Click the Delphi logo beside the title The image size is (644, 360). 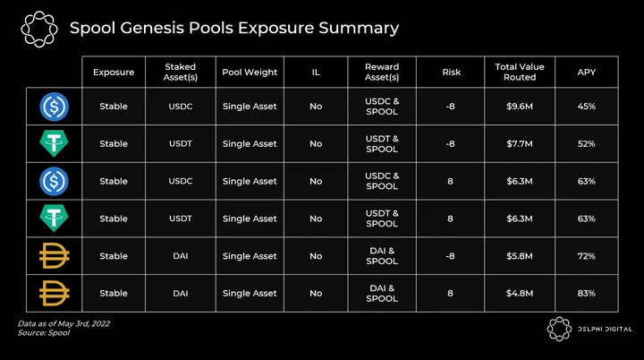tap(39, 29)
